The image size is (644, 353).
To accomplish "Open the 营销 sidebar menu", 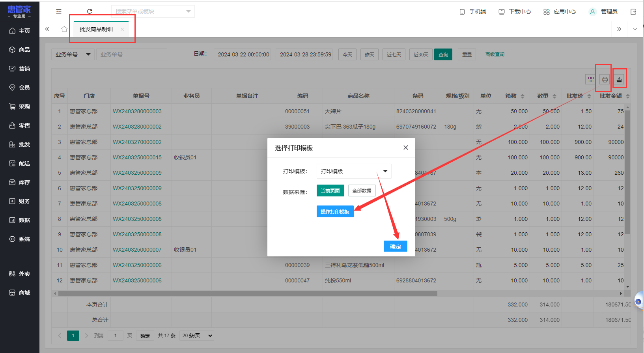I will point(20,69).
